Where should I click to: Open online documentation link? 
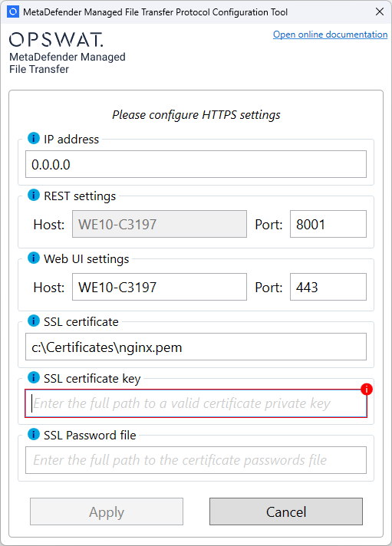(330, 35)
